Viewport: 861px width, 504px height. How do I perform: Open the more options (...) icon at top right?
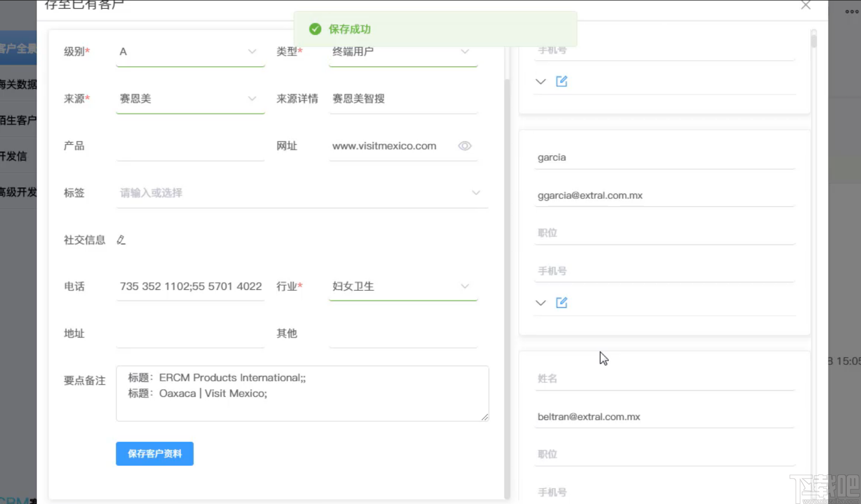(851, 12)
